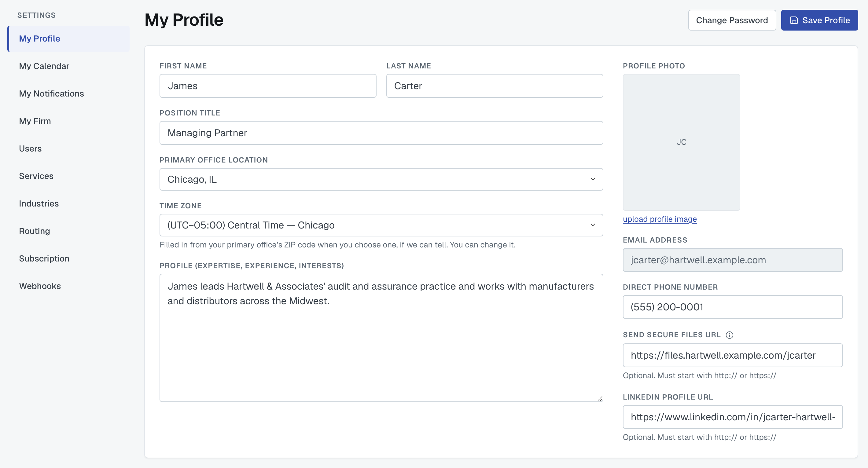Click the JC profile photo placeholder

pos(681,142)
